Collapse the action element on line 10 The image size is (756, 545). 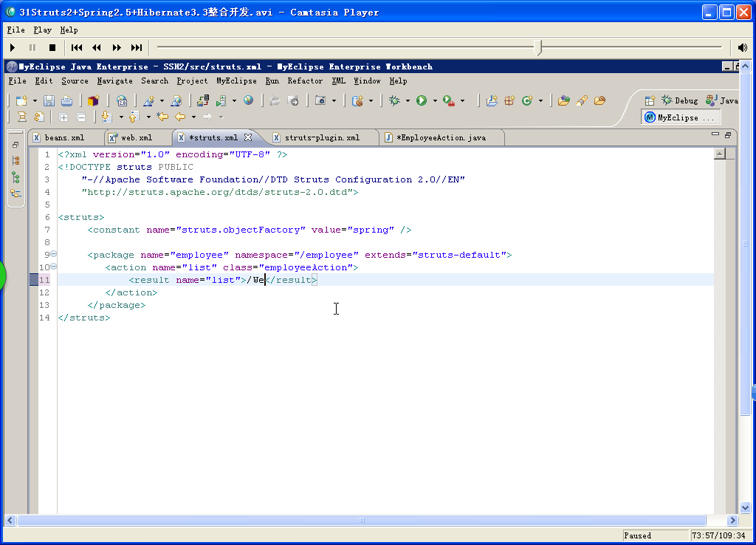coord(53,267)
